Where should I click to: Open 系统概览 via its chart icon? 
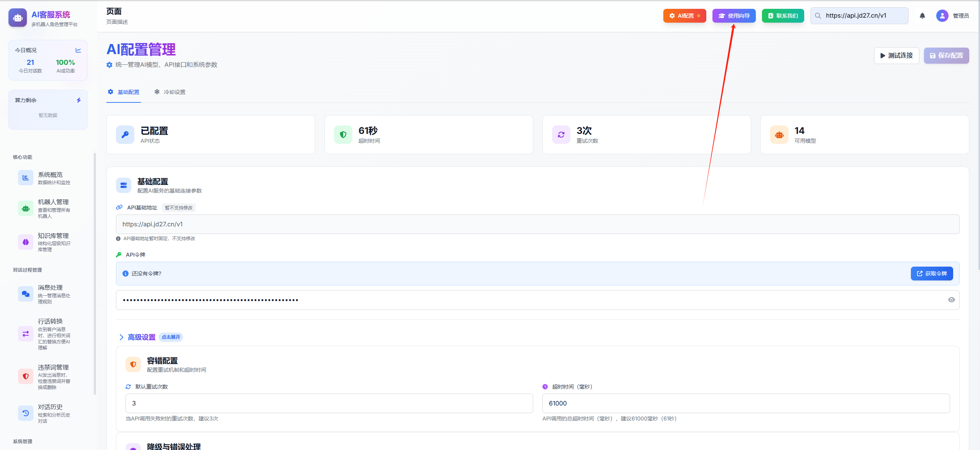[x=26, y=178]
